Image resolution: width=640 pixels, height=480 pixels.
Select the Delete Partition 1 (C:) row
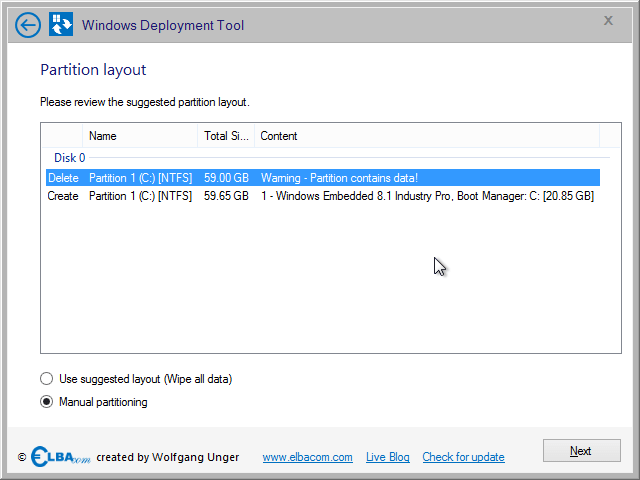322,178
